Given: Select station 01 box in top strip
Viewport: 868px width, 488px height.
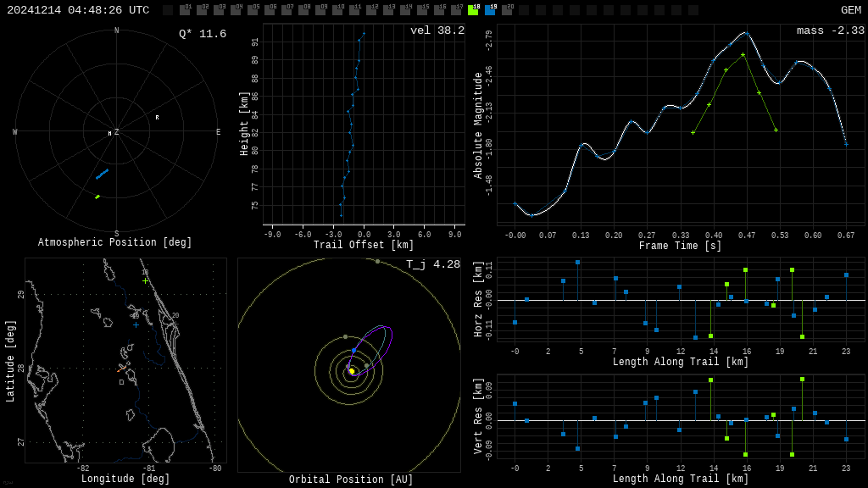Looking at the screenshot, I should click(x=185, y=10).
